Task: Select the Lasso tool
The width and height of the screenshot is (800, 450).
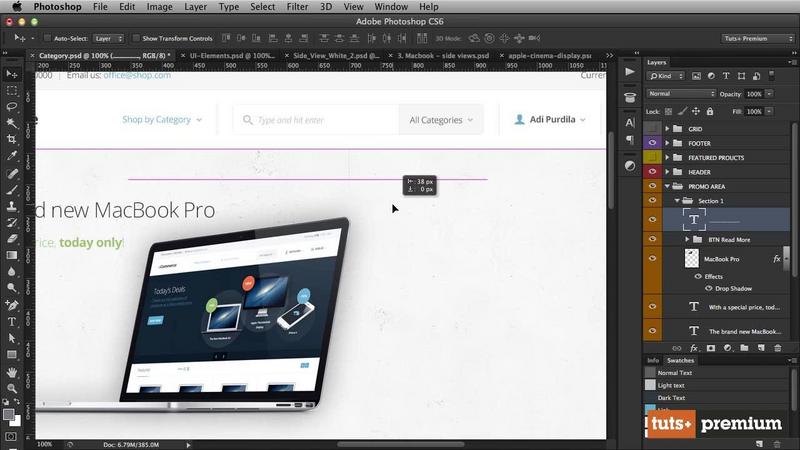Action: coord(12,107)
